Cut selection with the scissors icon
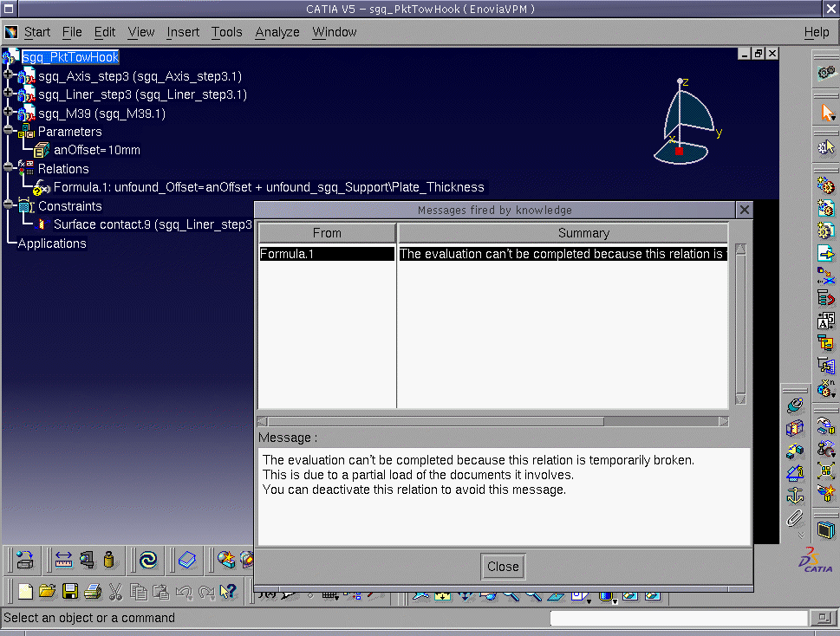The width and height of the screenshot is (840, 636). [115, 592]
